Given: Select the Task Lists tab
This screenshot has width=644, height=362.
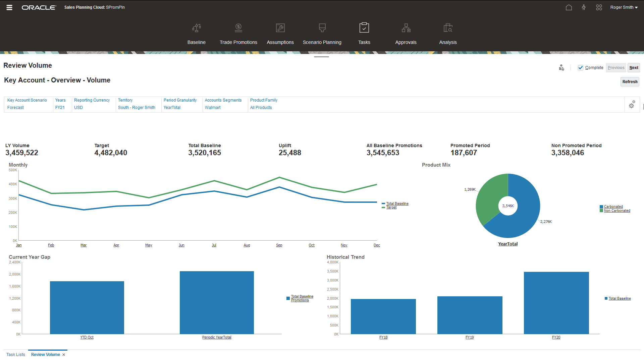Looking at the screenshot, I should click(x=15, y=354).
